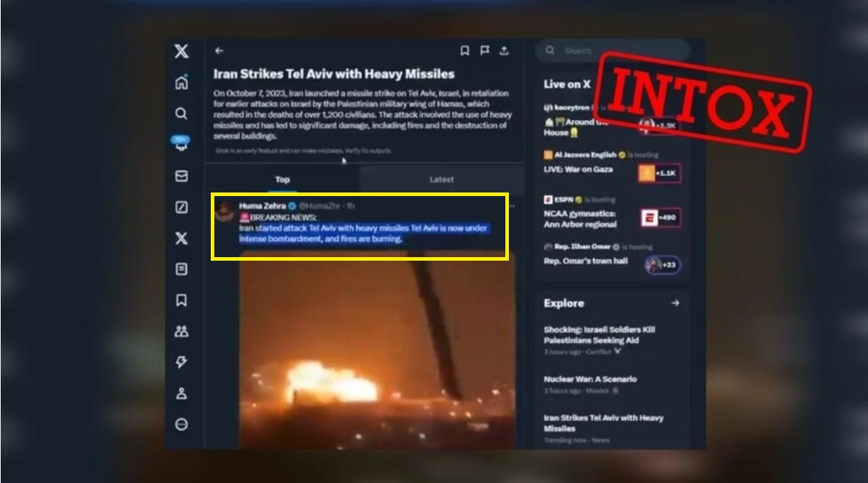The image size is (868, 483).
Task: Bookmark this trending story
Action: click(465, 50)
